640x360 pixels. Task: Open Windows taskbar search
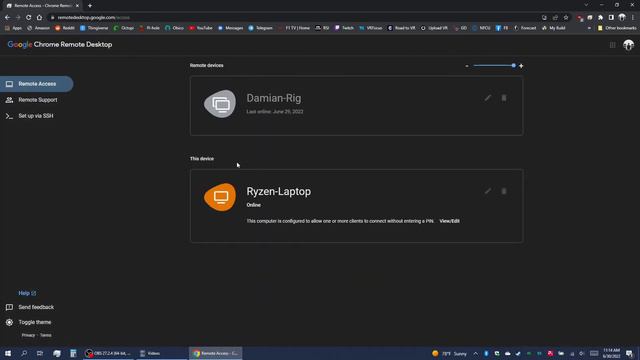(24, 353)
